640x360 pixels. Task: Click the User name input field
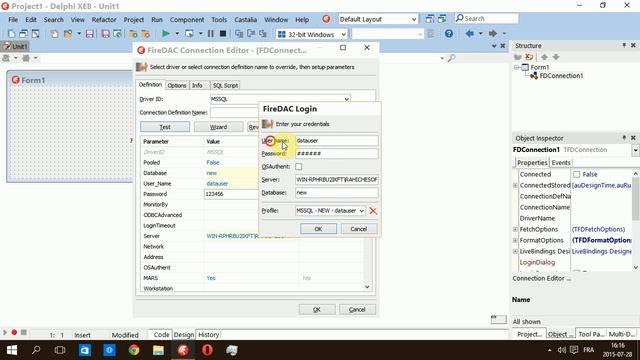(337, 140)
